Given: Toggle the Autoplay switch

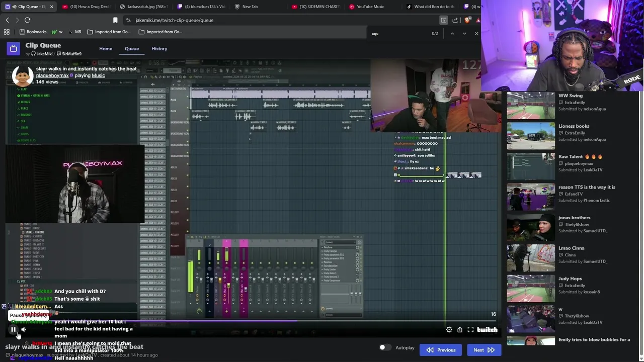Looking at the screenshot, I should pyautogui.click(x=385, y=347).
